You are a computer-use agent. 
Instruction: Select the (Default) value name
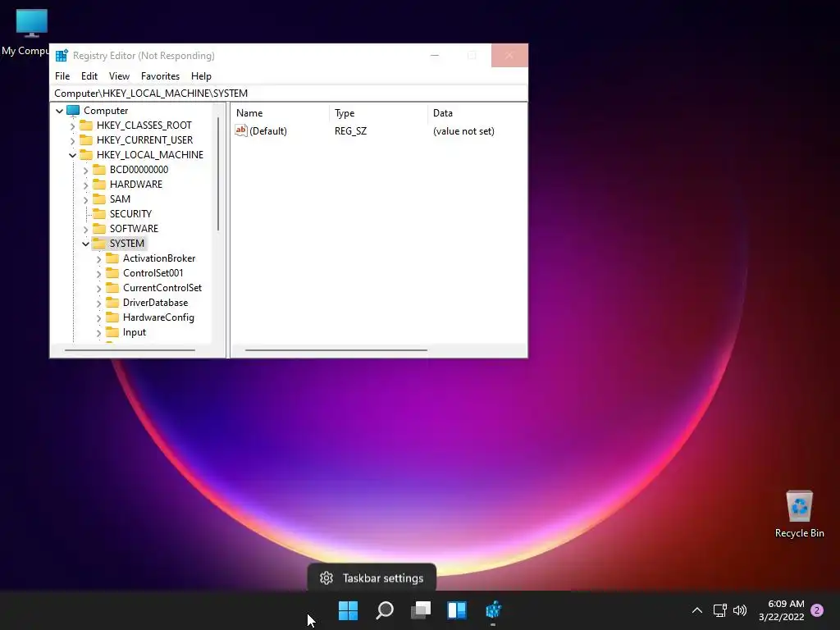coord(268,131)
